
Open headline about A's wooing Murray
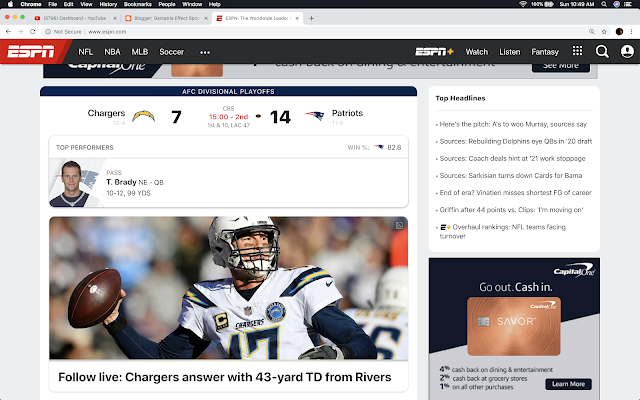(x=513, y=124)
